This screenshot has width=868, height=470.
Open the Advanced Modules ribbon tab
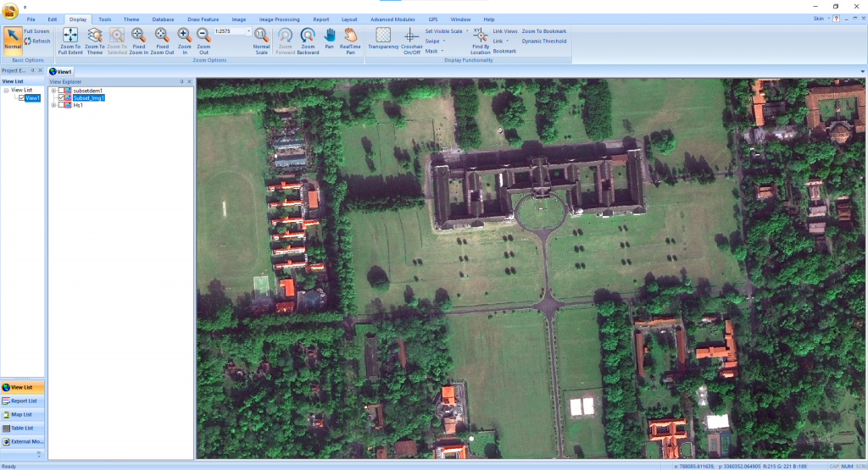click(x=392, y=19)
